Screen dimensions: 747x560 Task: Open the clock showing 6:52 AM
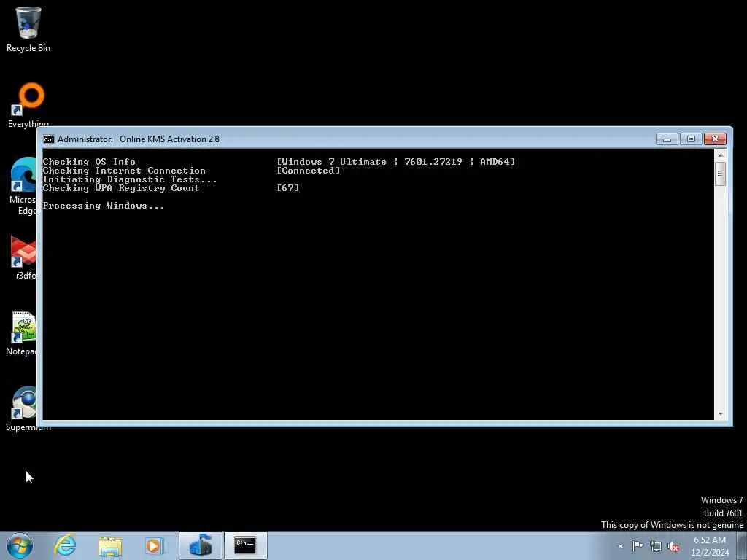point(710,546)
